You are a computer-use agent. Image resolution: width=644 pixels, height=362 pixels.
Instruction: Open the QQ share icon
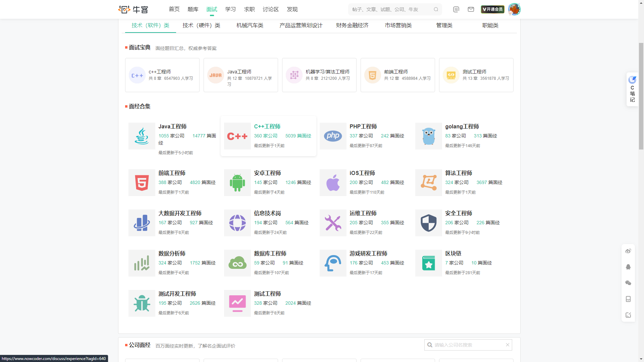pos(628,267)
